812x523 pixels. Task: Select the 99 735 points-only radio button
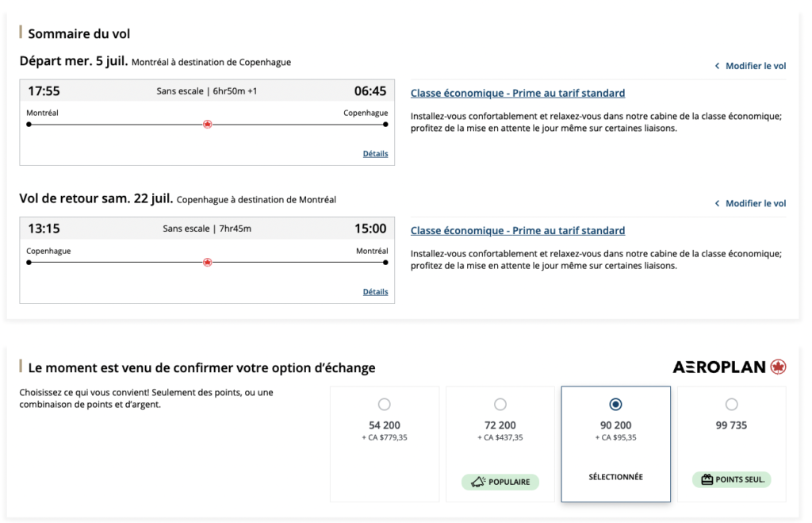pyautogui.click(x=731, y=404)
